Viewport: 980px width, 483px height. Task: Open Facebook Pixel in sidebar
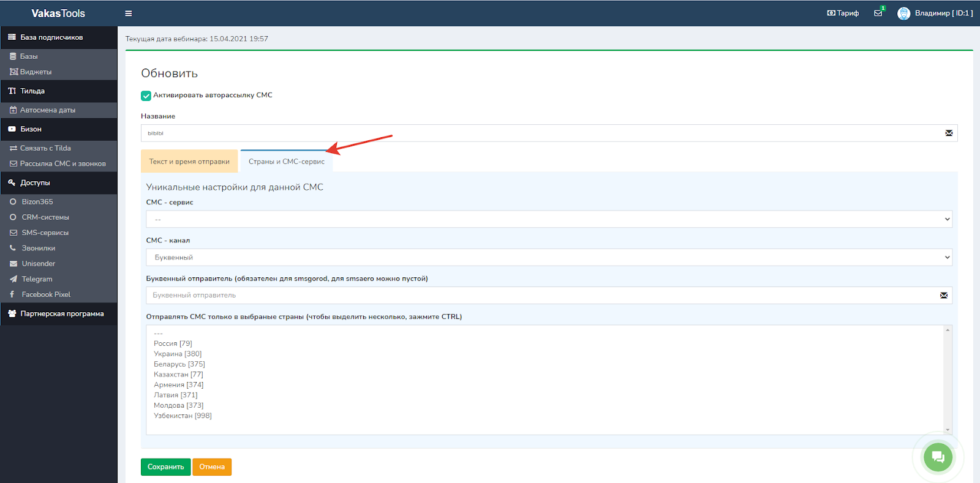46,294
